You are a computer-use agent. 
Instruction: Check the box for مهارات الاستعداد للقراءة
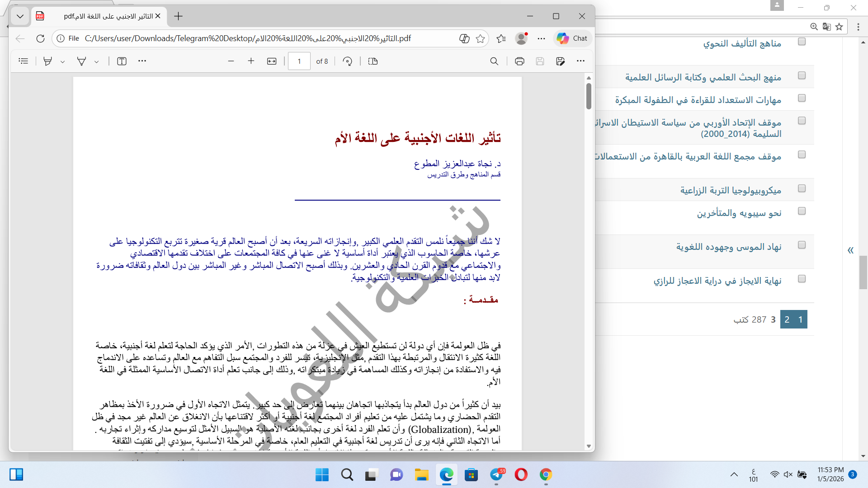pos(802,98)
